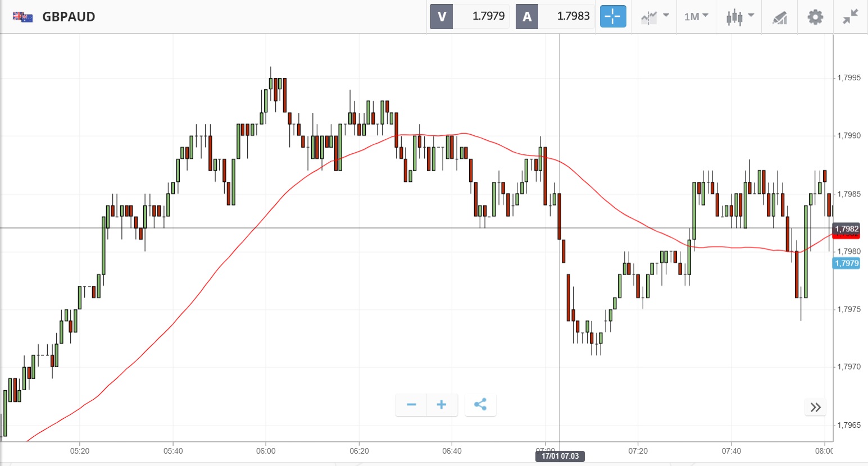The image size is (868, 466).
Task: Zoom in chart with plus button
Action: click(442, 405)
